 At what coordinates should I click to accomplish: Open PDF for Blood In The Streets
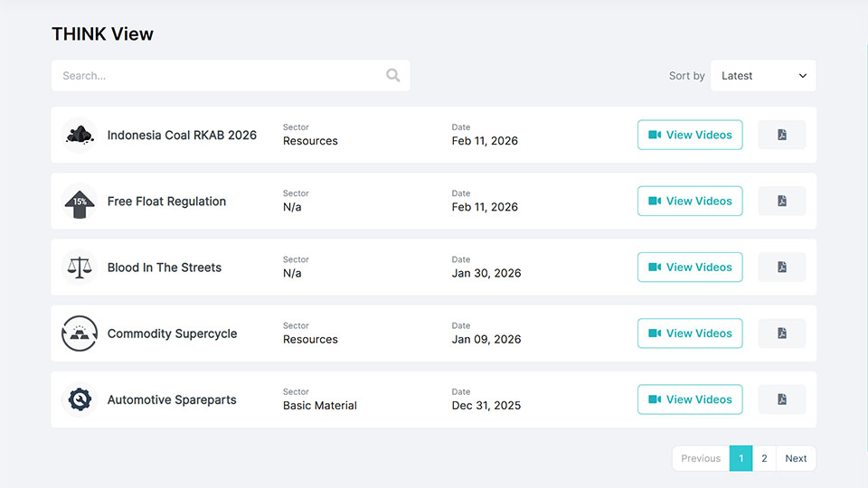781,267
